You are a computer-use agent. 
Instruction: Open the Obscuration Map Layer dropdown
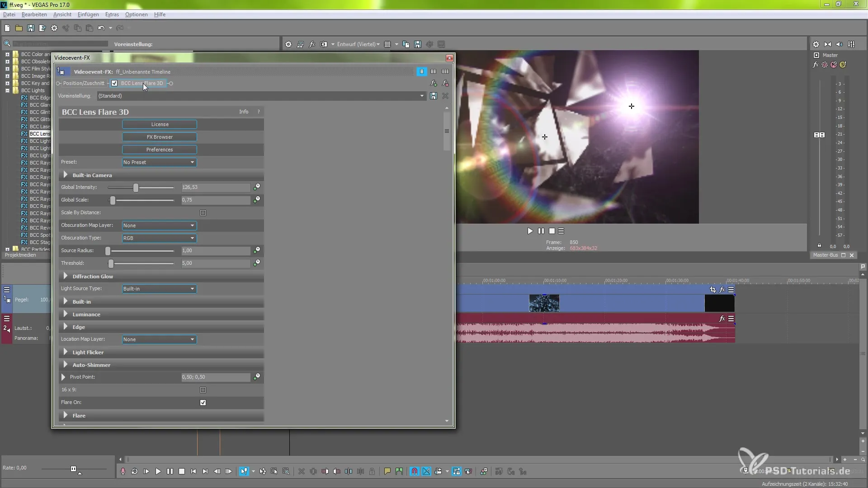[159, 225]
